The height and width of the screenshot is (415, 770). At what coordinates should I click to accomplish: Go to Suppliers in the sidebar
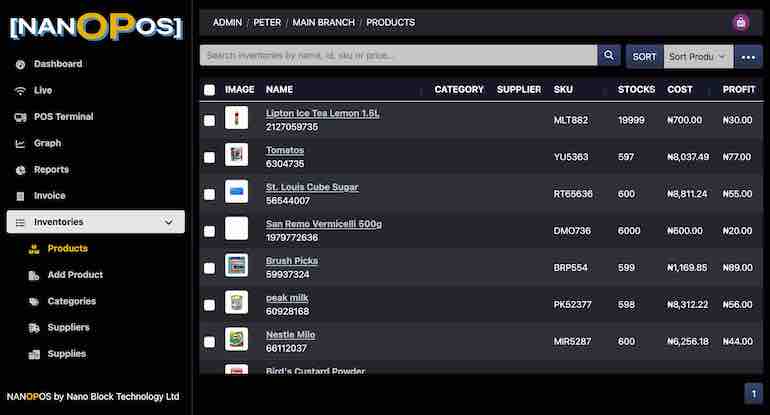click(x=68, y=328)
